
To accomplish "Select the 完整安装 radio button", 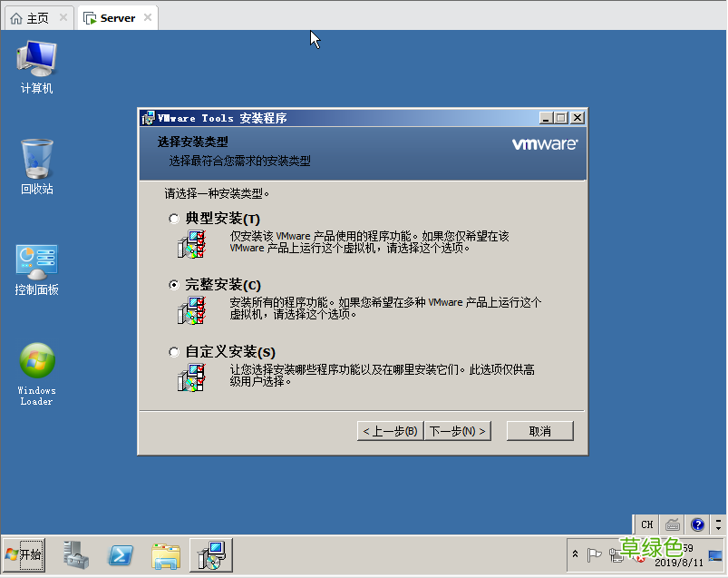I will (173, 284).
